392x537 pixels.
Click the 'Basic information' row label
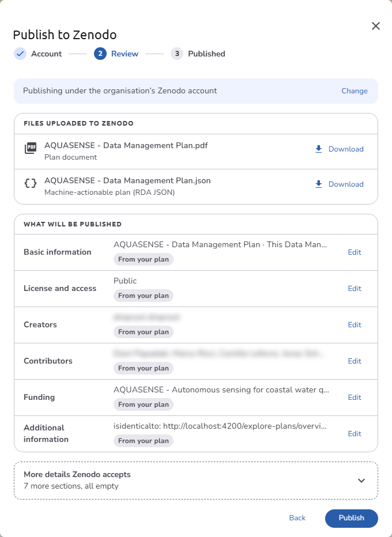58,252
